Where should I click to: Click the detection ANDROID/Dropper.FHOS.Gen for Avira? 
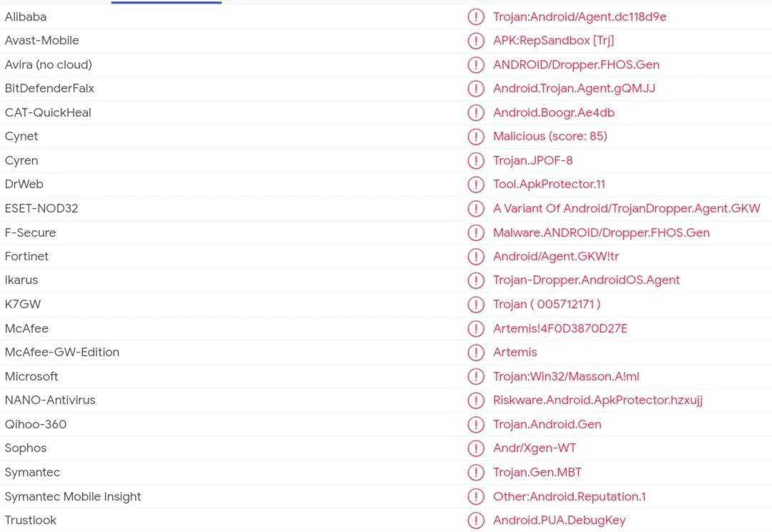[x=577, y=64]
